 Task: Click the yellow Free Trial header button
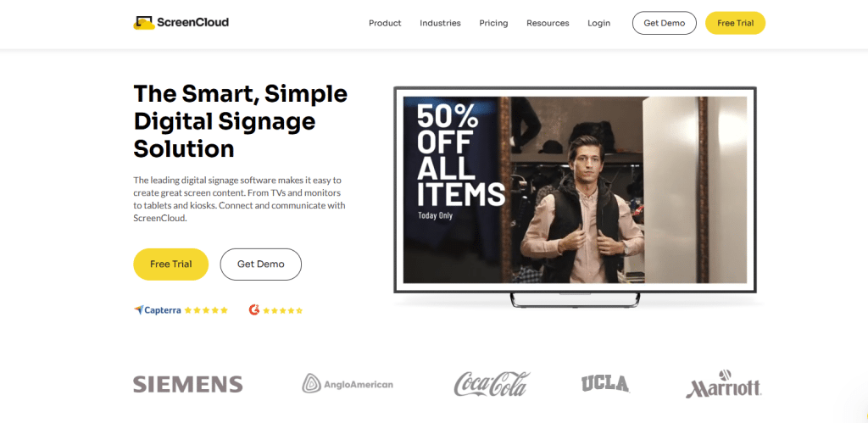click(x=735, y=23)
